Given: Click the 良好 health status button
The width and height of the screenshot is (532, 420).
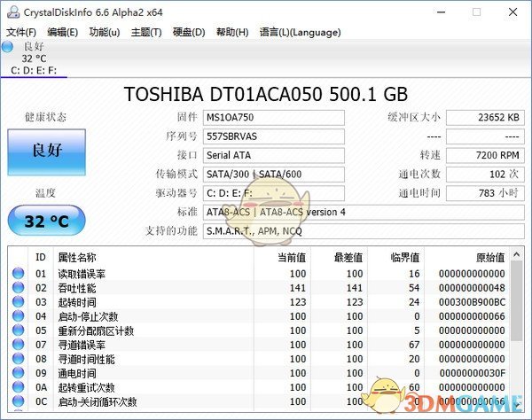Looking at the screenshot, I should (x=47, y=151).
